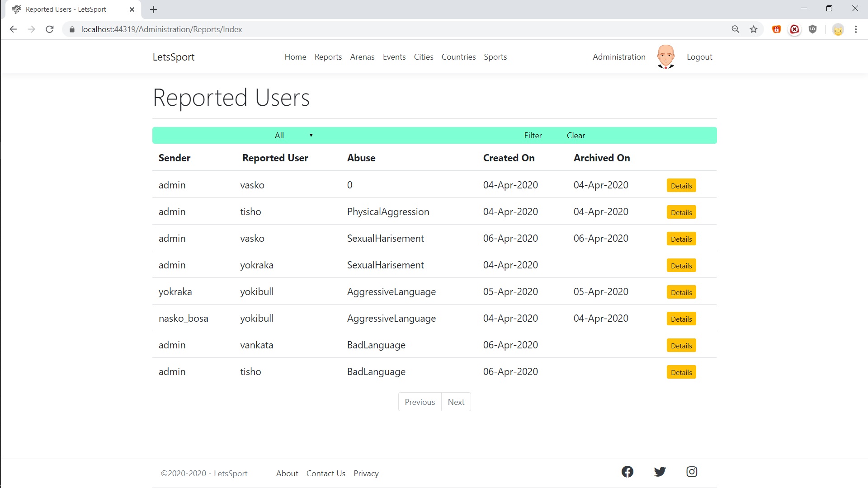The height and width of the screenshot is (488, 868).
Task: Open the Chrome three-dot menu
Action: point(856,29)
